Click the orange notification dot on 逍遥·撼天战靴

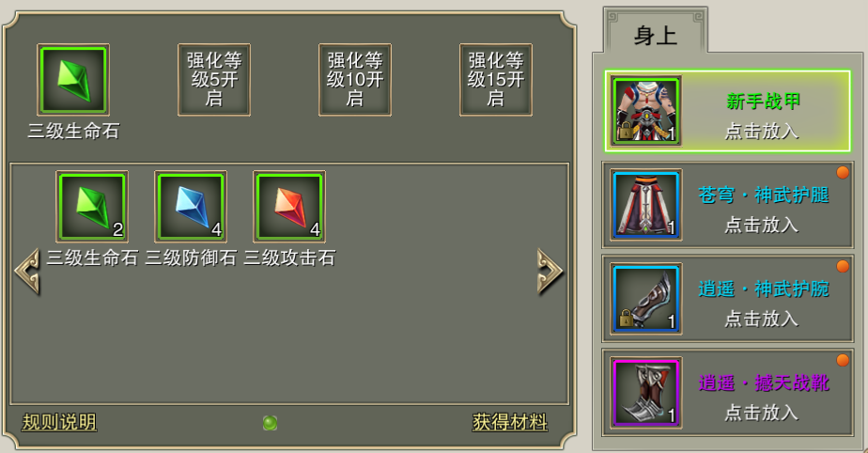click(x=843, y=361)
